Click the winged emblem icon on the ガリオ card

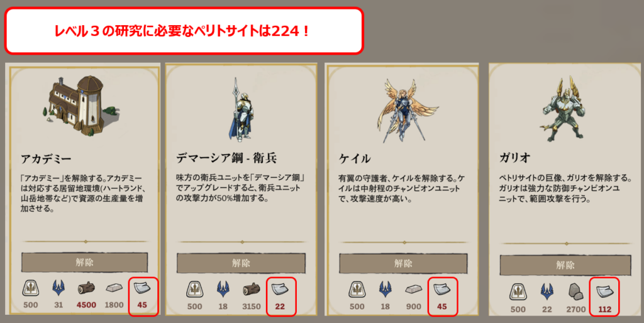(518, 292)
